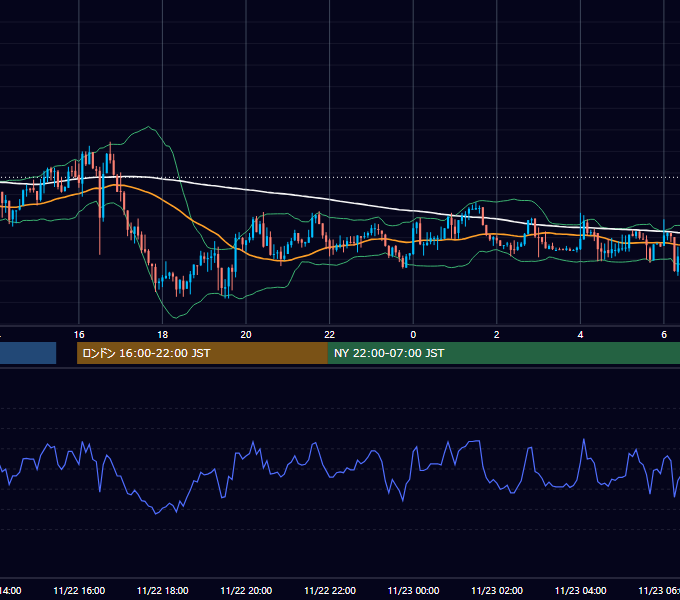Image resolution: width=680 pixels, height=600 pixels.
Task: Click the ロンドン 16:00-22:00 JST session bar
Action: coord(202,353)
